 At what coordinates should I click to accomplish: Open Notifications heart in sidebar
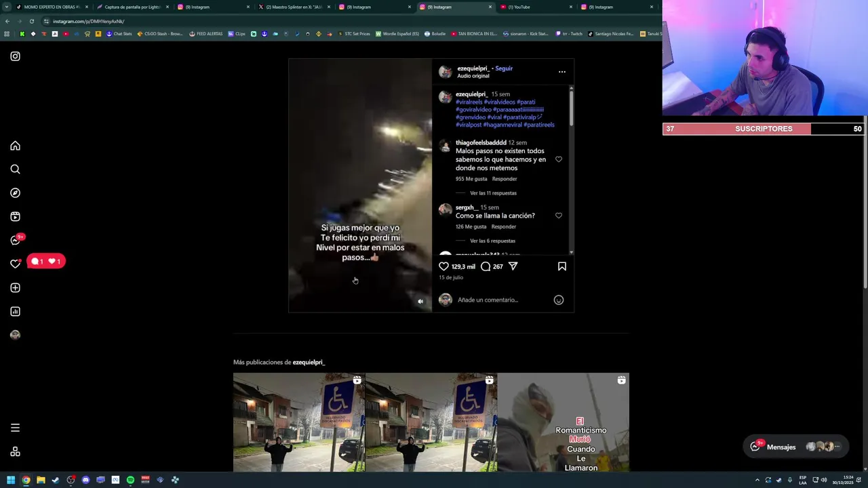pos(15,264)
